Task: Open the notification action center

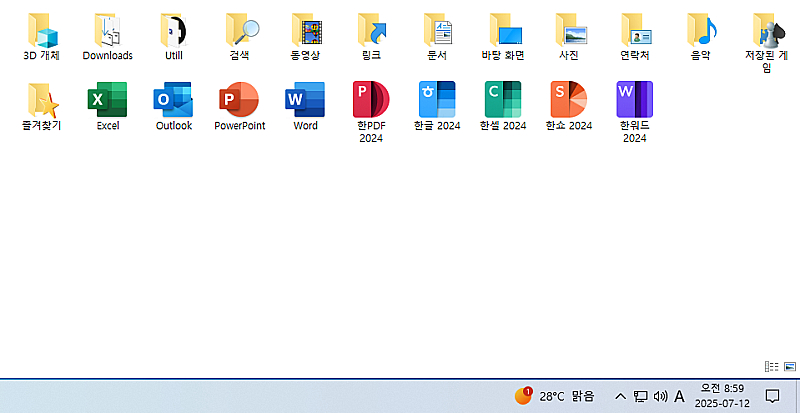Action: pyautogui.click(x=772, y=396)
